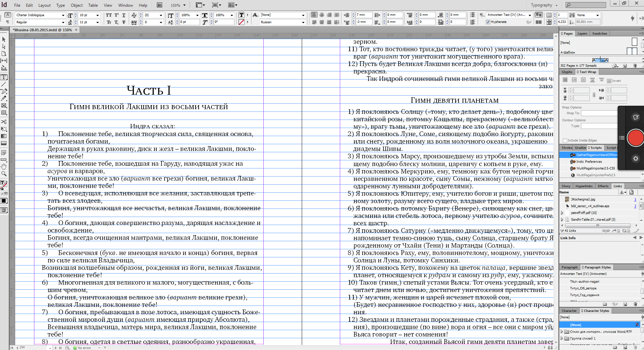Select the Gap tool
This screenshot has height=350, width=644.
point(4,61)
